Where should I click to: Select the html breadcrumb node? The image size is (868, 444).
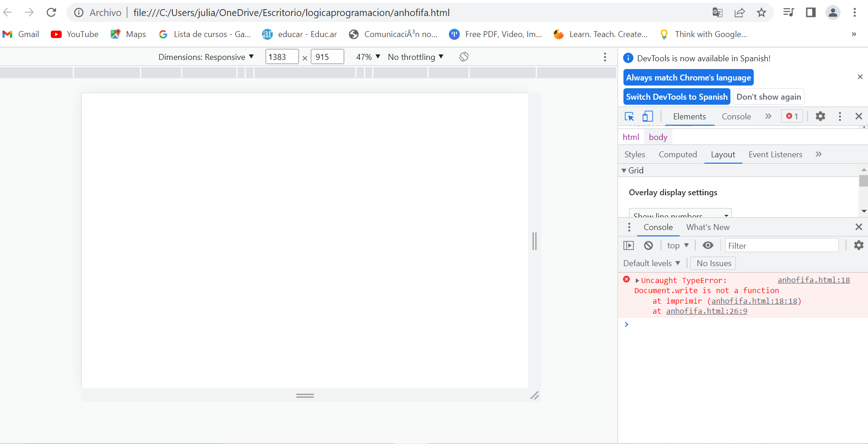point(631,137)
